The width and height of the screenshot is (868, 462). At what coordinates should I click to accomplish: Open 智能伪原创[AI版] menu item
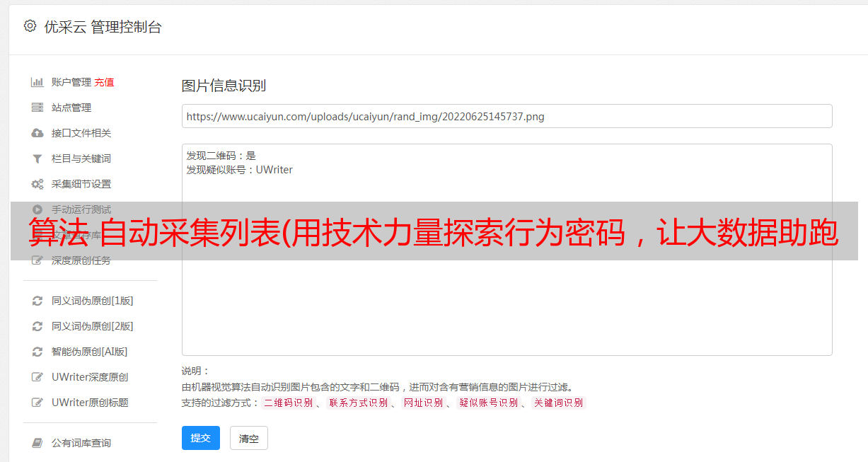coord(90,352)
